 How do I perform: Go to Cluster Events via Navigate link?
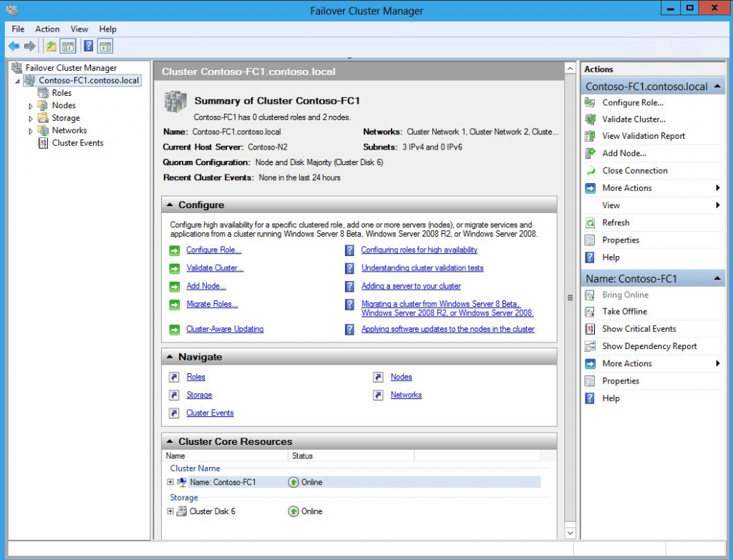point(210,413)
